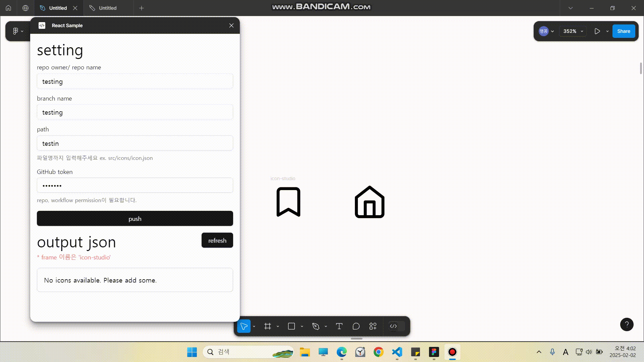Image resolution: width=644 pixels, height=362 pixels.
Task: Select the Frame tool
Action: coord(267,326)
